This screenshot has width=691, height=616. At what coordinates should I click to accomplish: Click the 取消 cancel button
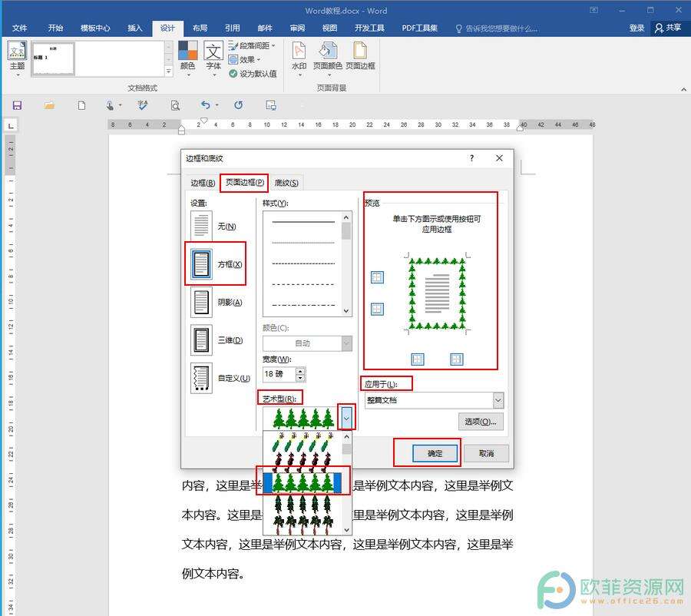coord(487,453)
